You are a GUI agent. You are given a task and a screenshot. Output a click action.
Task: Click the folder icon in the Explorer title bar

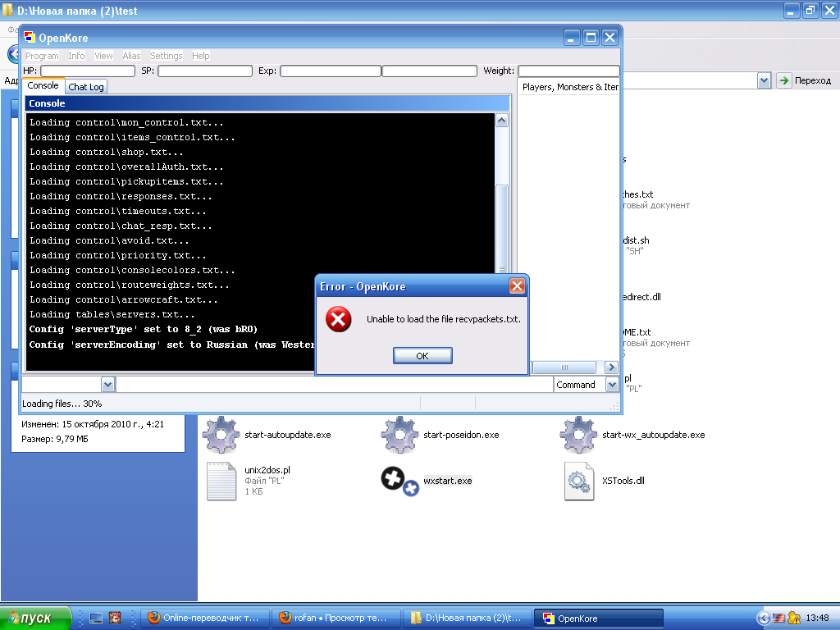7,10
